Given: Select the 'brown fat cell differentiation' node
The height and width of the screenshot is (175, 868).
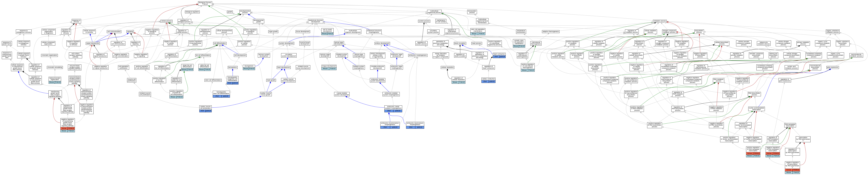Looking at the screenshot, I should tap(187, 67).
